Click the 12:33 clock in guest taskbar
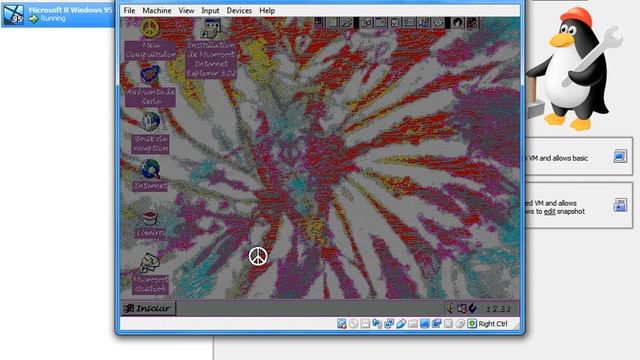 click(498, 309)
